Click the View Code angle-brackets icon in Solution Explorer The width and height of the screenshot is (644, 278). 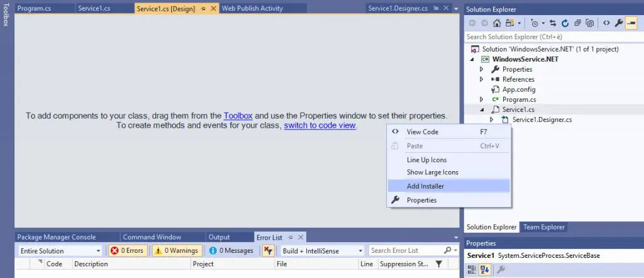(x=606, y=23)
